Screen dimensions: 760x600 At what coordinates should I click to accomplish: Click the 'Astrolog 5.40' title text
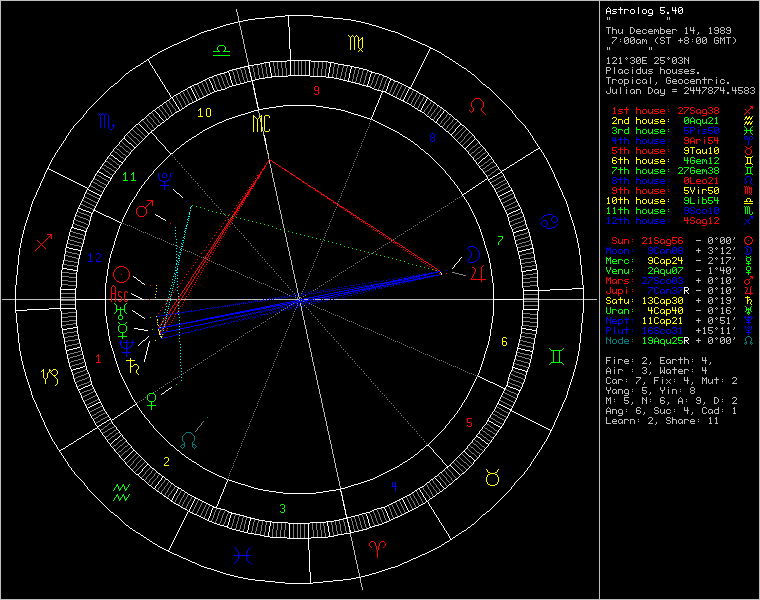(x=644, y=11)
